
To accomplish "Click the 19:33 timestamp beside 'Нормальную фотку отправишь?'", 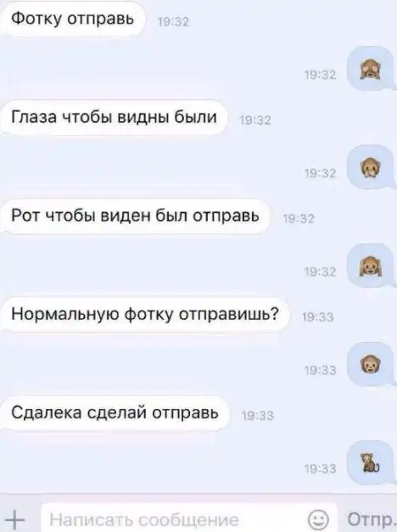I will point(317,317).
